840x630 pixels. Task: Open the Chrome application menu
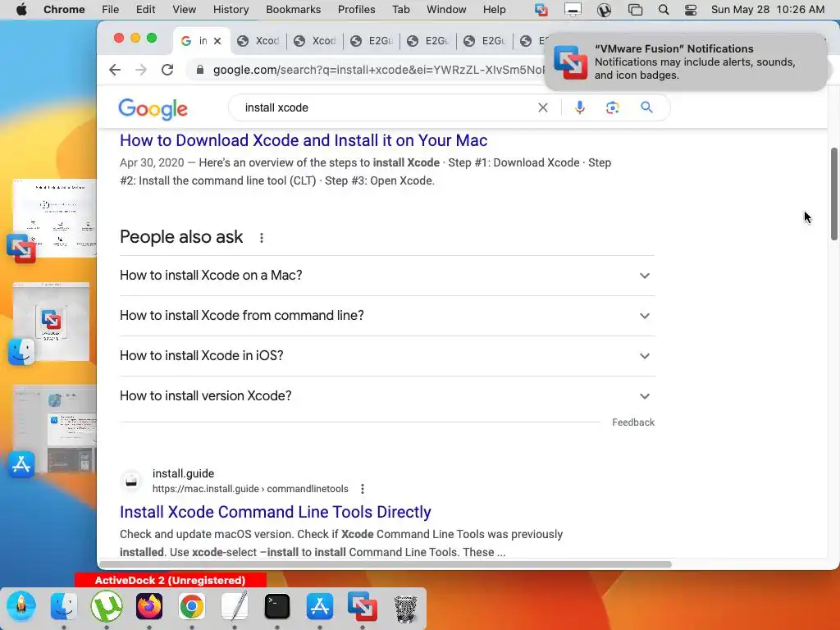click(64, 9)
